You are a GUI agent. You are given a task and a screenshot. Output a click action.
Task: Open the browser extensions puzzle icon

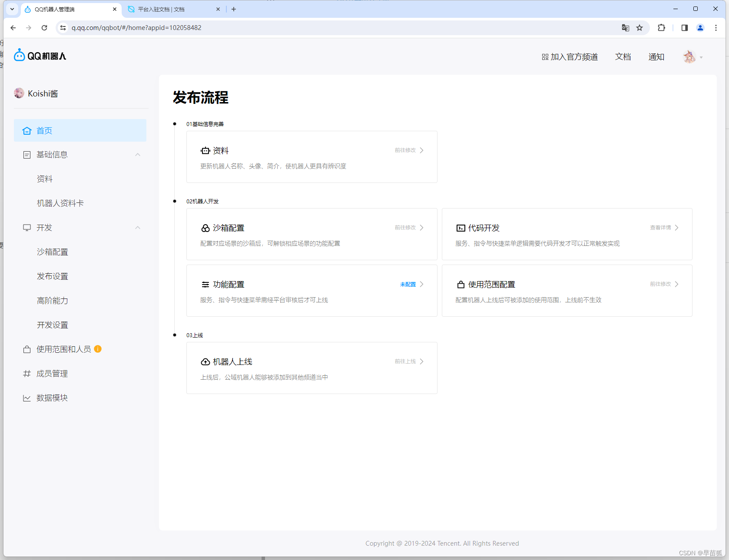(x=661, y=28)
